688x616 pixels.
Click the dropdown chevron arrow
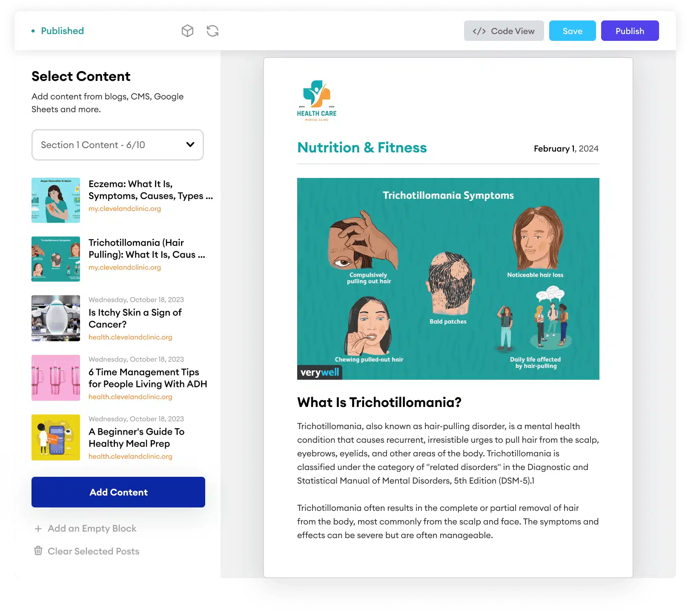(190, 145)
